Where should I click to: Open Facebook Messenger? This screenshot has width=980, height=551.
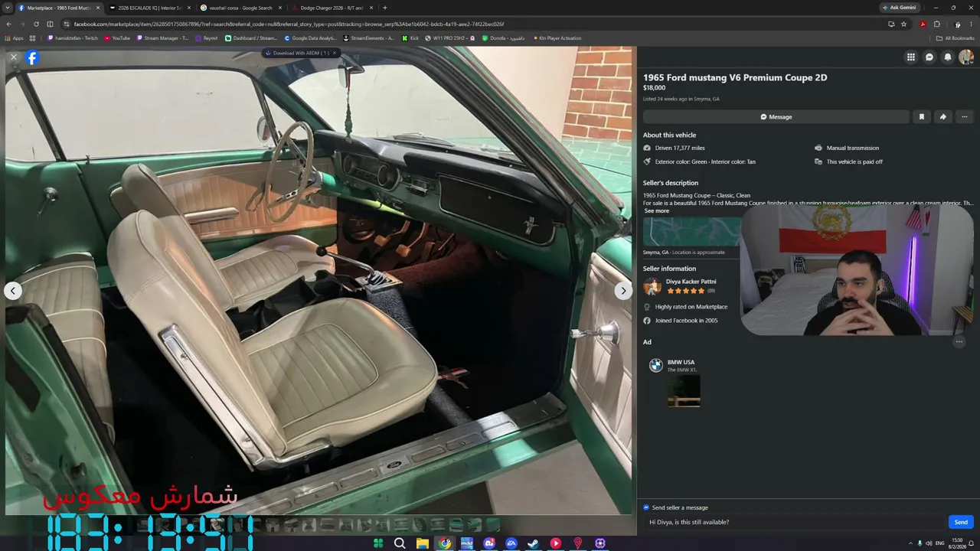[929, 57]
